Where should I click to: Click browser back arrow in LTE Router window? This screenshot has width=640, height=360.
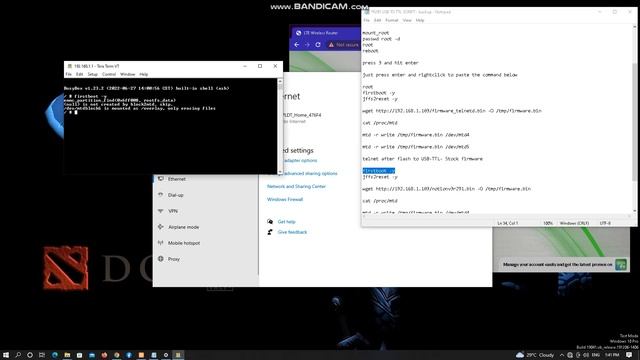(x=297, y=44)
